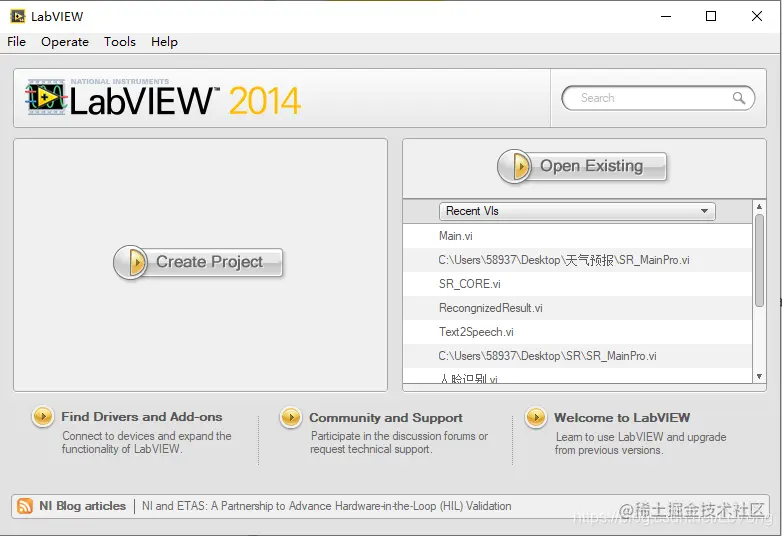
Task: Open the NI and ETAS blog article headline
Action: coord(327,506)
